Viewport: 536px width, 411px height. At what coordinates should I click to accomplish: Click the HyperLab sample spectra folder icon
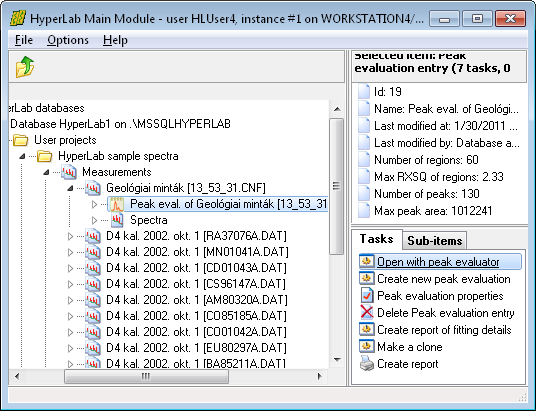(x=44, y=156)
